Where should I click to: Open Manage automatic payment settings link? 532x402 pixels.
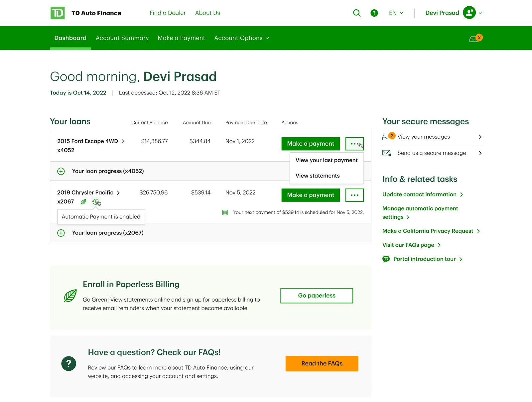420,213
